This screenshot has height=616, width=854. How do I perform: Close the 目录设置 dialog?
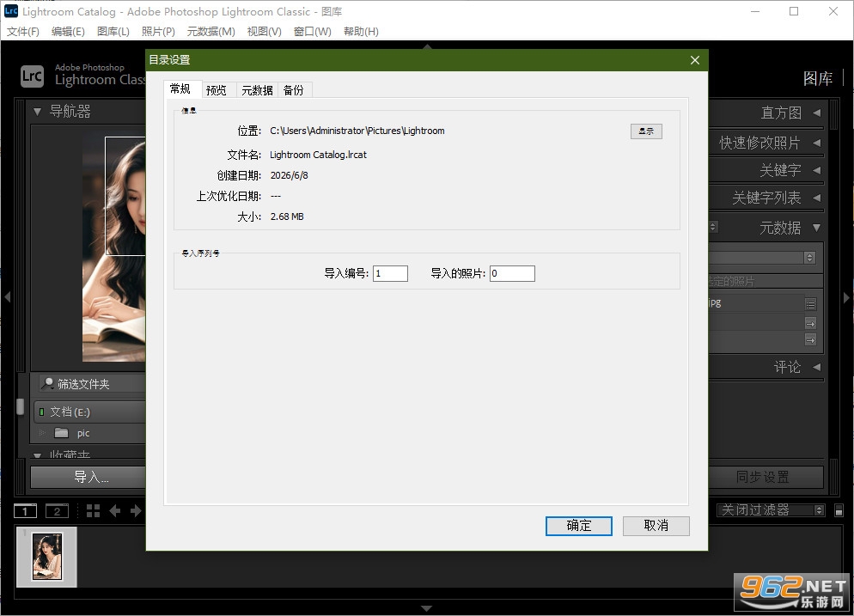pyautogui.click(x=695, y=60)
